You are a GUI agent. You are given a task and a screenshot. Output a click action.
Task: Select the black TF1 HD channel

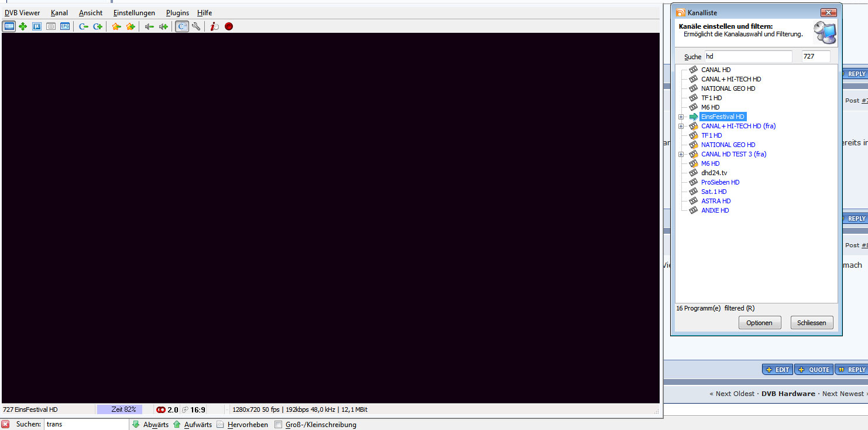[x=712, y=98]
